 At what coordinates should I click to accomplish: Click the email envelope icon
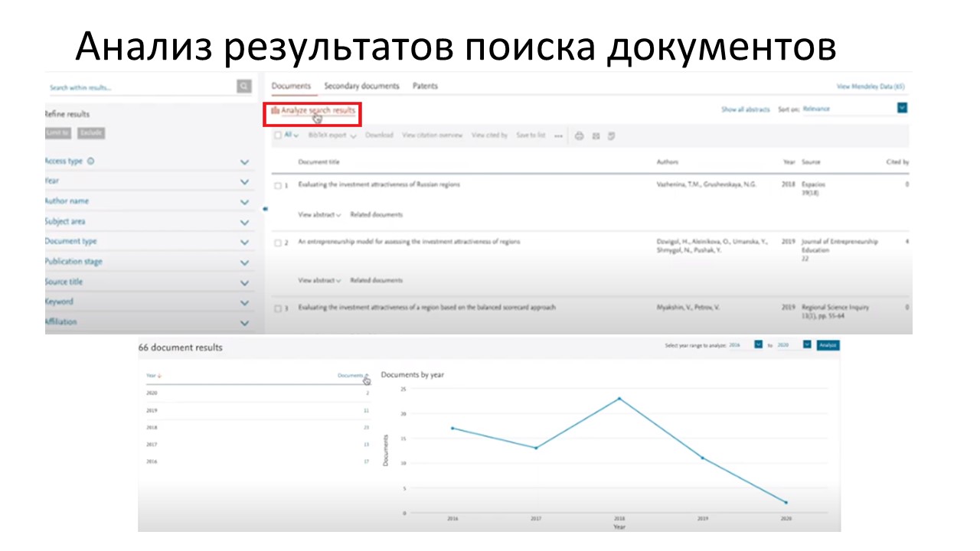pyautogui.click(x=596, y=136)
